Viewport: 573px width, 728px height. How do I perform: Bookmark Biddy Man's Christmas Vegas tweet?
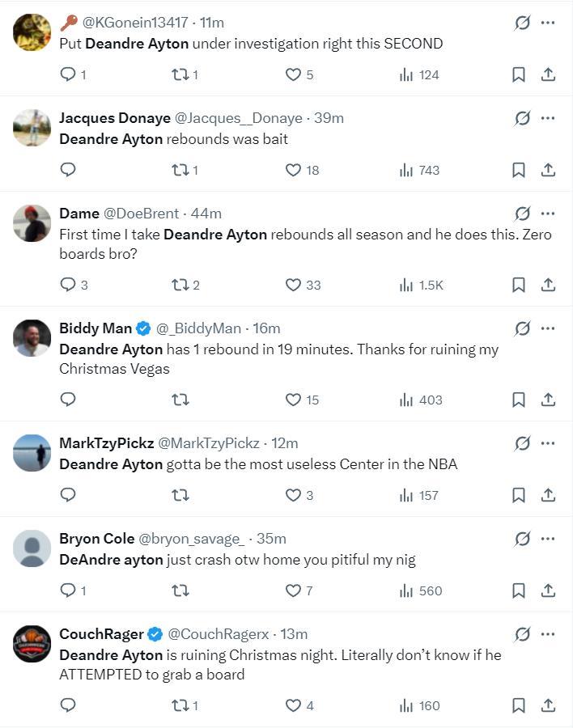[x=519, y=400]
